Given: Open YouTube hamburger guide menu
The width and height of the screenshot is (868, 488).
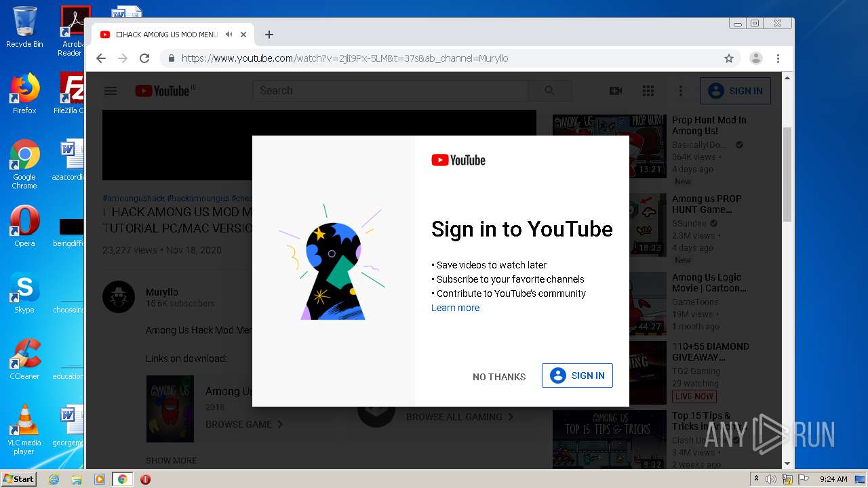Looking at the screenshot, I should [x=111, y=91].
